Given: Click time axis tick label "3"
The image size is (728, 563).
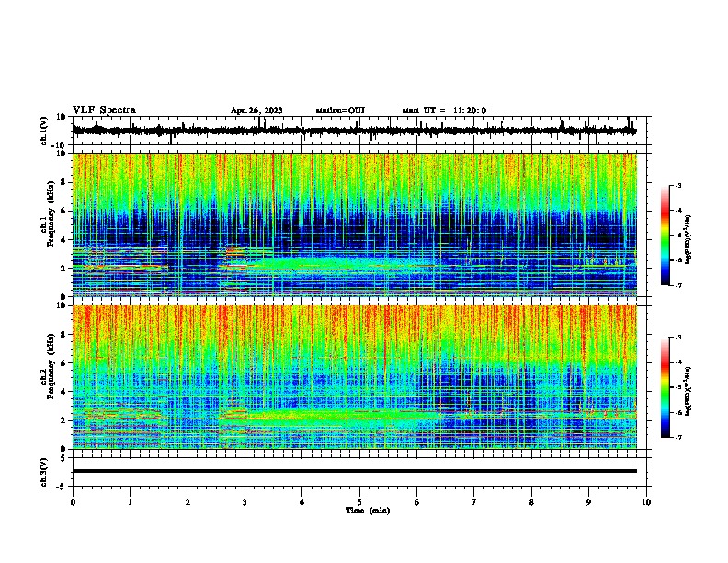Looking at the screenshot, I should click(x=245, y=502).
